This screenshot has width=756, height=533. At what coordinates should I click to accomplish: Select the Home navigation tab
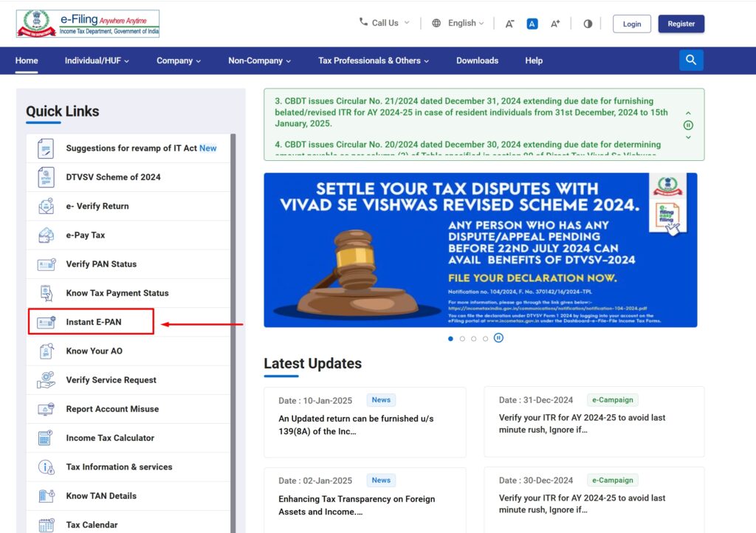(27, 61)
